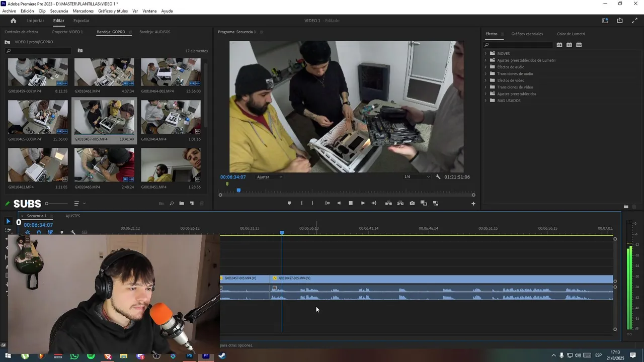Open Ajustar zoom level dropdown

click(x=270, y=177)
